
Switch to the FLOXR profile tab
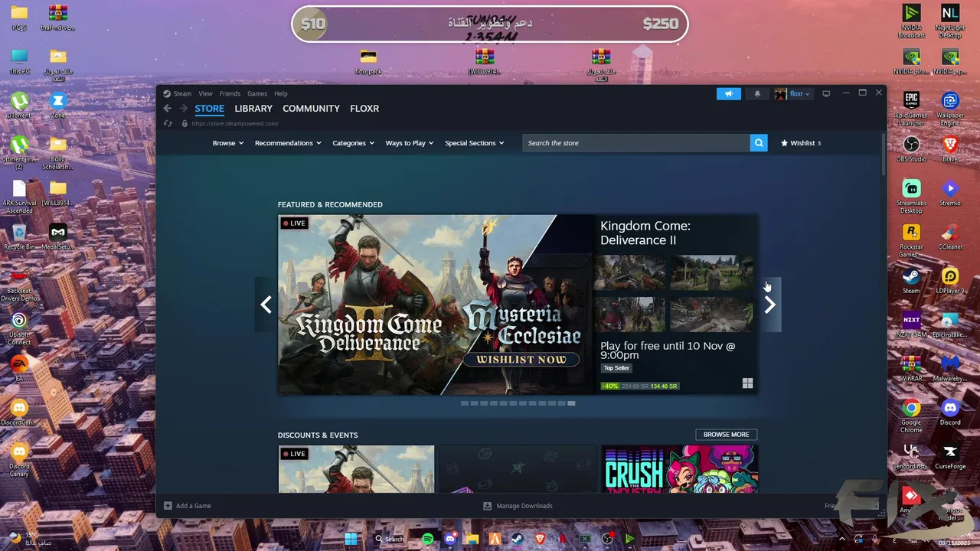tap(364, 109)
